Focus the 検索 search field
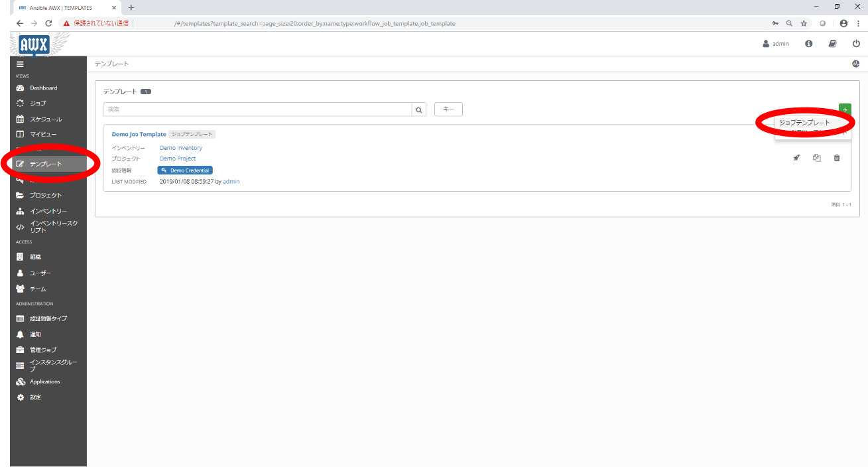 tap(257, 109)
